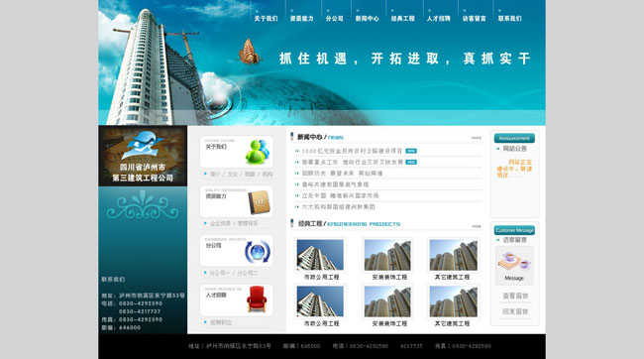Open 经典工程 in the top navigation
644x359 pixels.
click(402, 19)
